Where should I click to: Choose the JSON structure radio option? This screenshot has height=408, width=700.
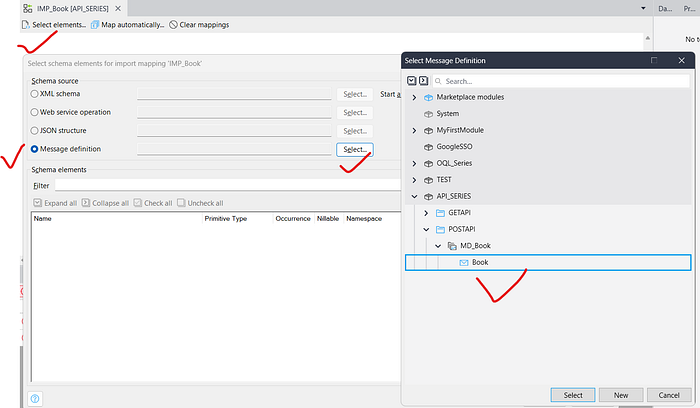click(35, 130)
